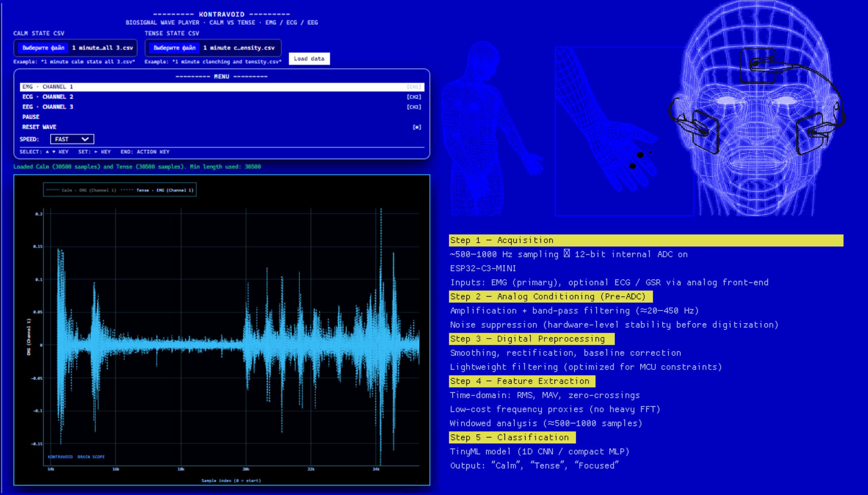
Task: Click the [CH2] indicator tag
Action: [414, 97]
